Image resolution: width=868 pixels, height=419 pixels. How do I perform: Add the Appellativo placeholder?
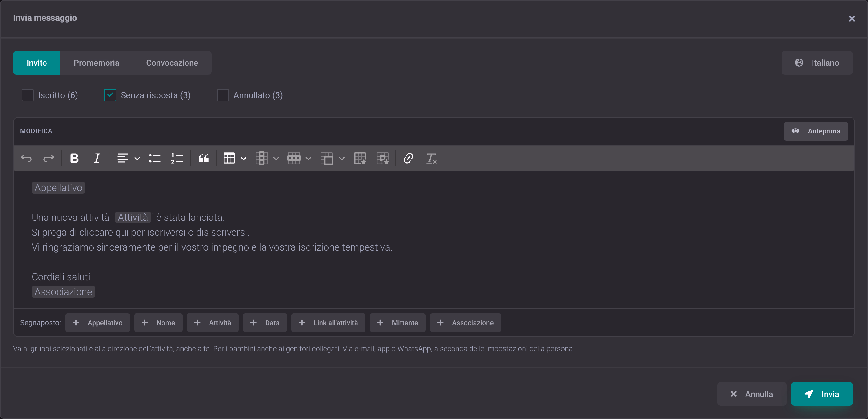(97, 323)
